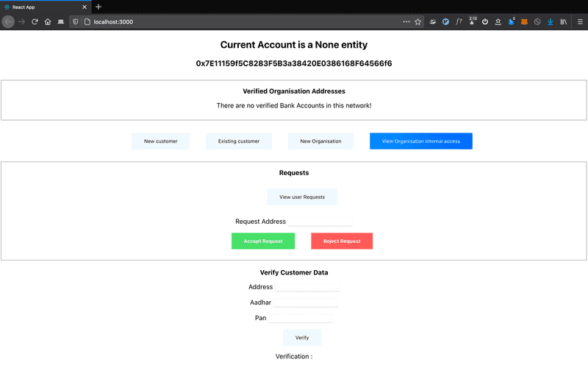Image resolution: width=588 pixels, height=368 pixels.
Task: Focus the Aadhar input field
Action: (x=305, y=302)
